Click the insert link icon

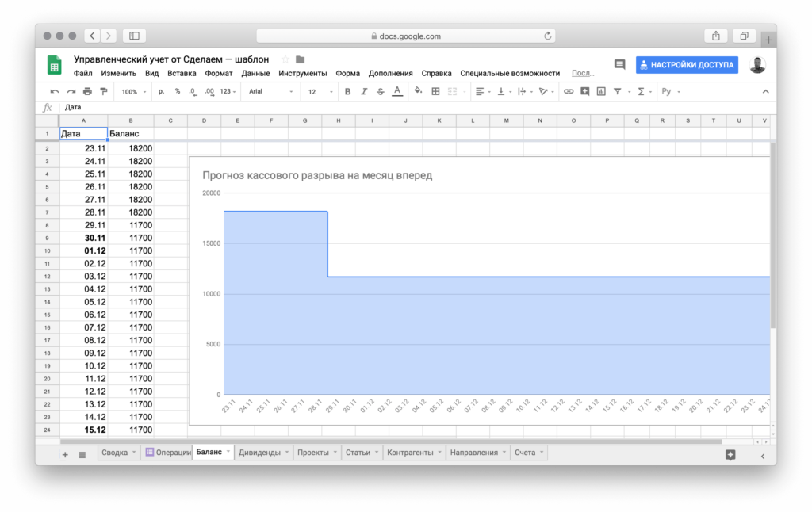point(568,92)
